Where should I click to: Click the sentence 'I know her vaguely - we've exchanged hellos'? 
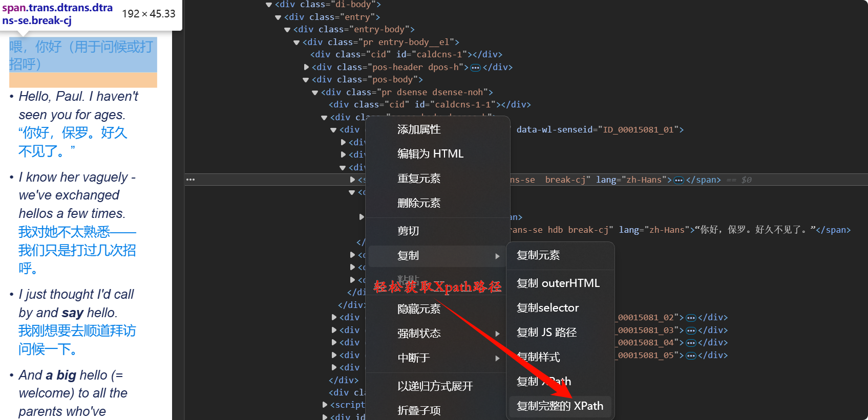(77, 195)
